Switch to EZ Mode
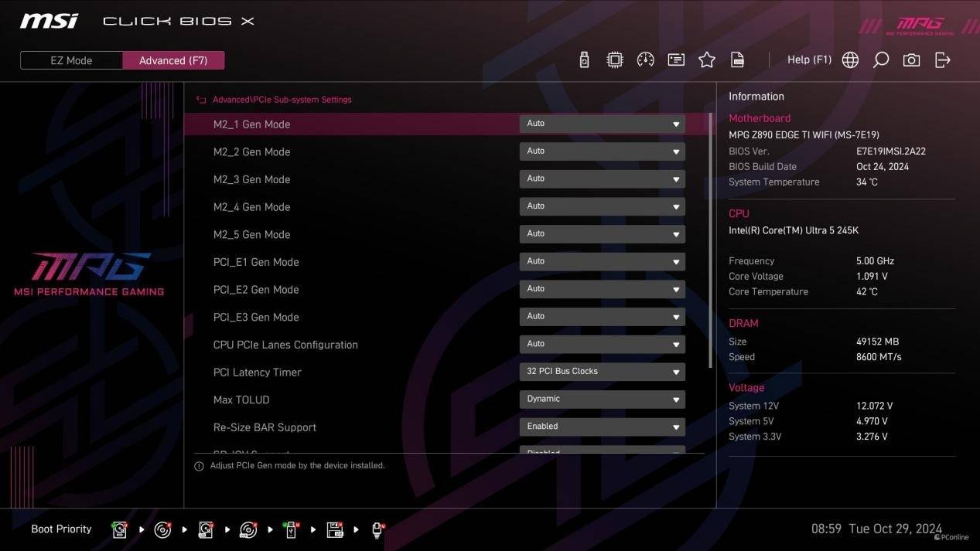This screenshot has width=980, height=551. (x=71, y=60)
